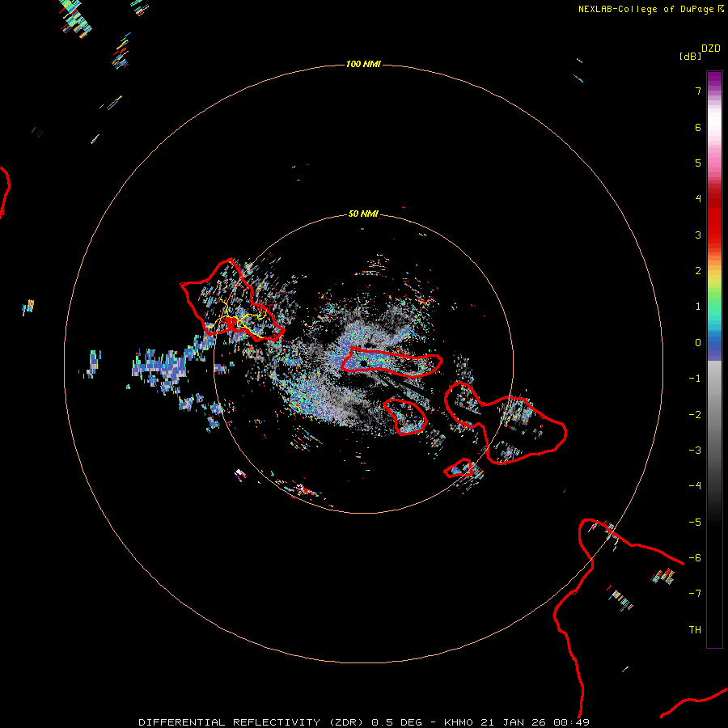Click the positive 5 dB scale label

698,163
